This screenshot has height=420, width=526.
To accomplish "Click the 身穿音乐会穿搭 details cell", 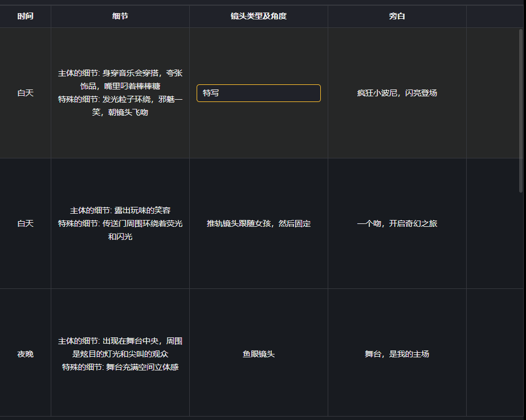I will 120,93.
